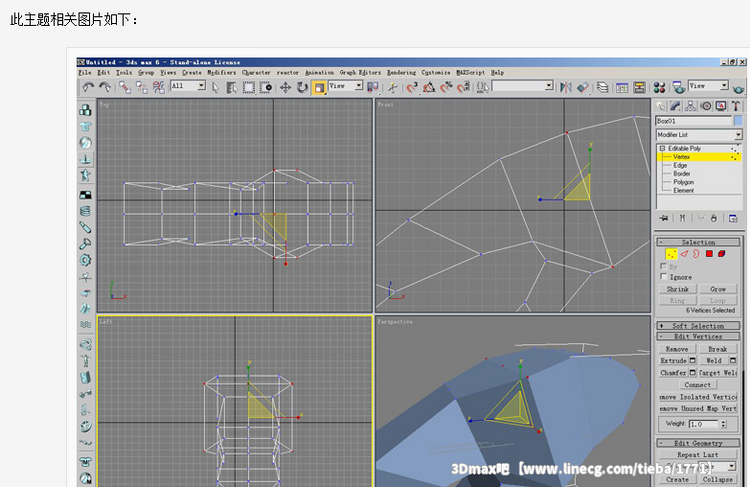Open the Modifiers menu

coord(221,73)
